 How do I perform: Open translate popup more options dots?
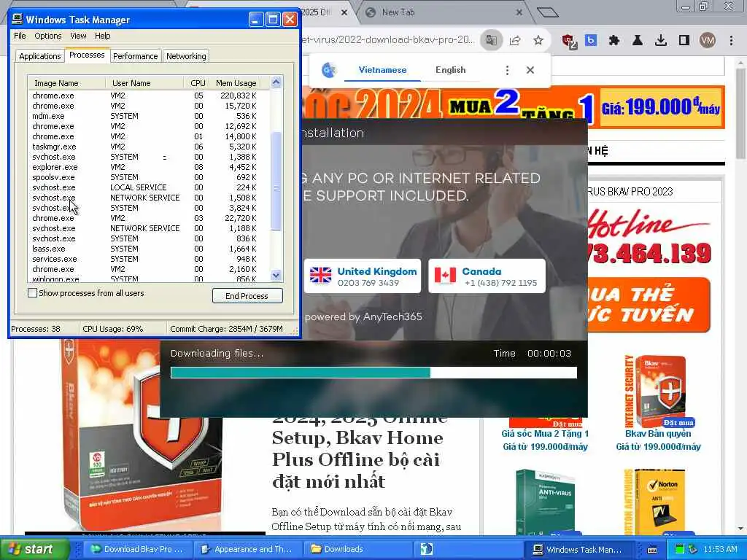point(508,71)
